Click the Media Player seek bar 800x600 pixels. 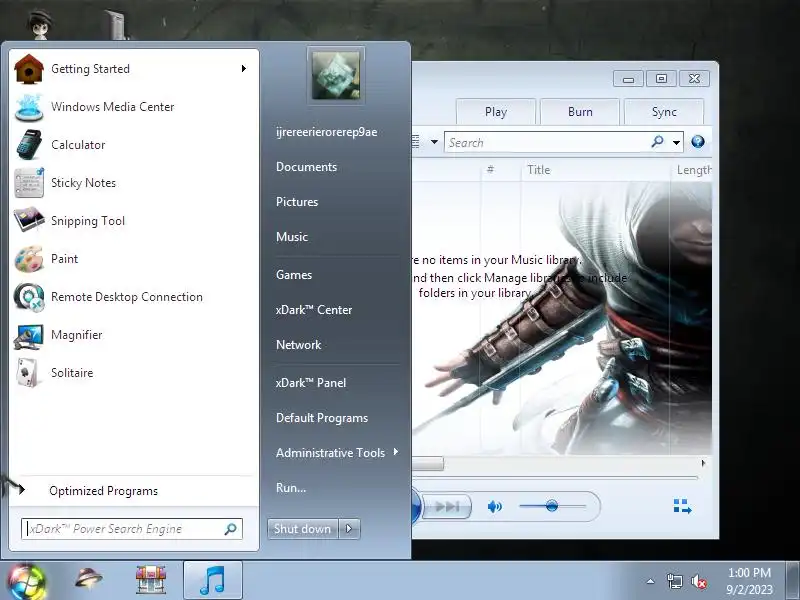tap(555, 478)
